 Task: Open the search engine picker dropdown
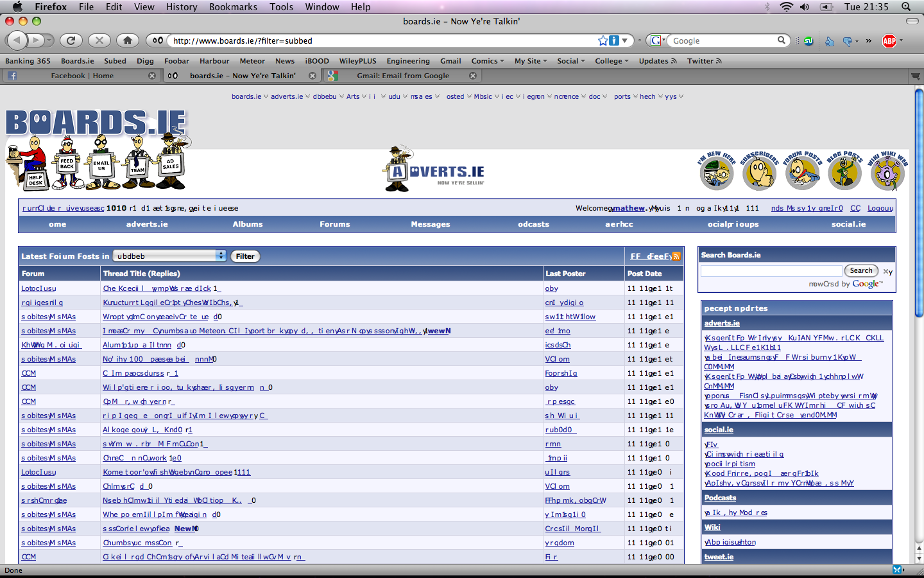(x=656, y=40)
